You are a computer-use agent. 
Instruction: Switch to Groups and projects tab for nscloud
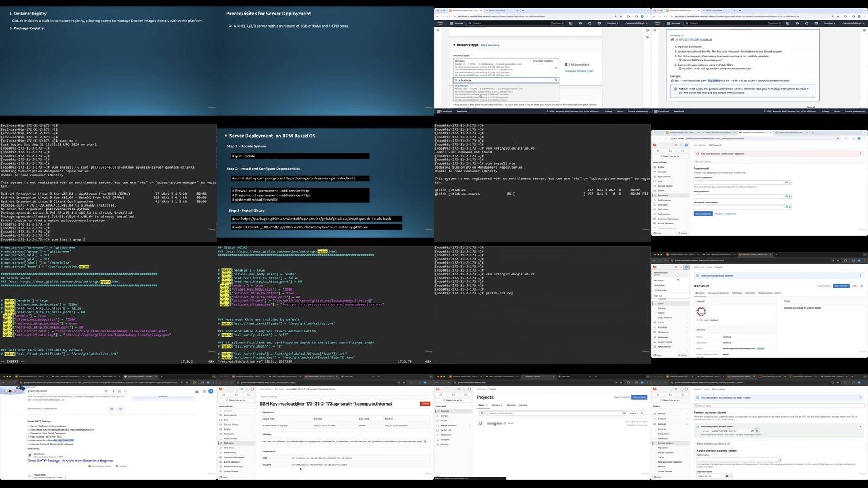pos(718,293)
